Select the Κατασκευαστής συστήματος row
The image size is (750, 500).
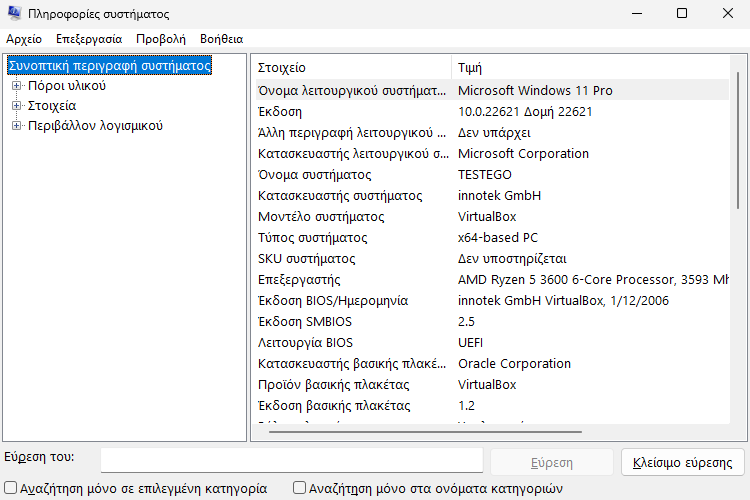pyautogui.click(x=492, y=196)
